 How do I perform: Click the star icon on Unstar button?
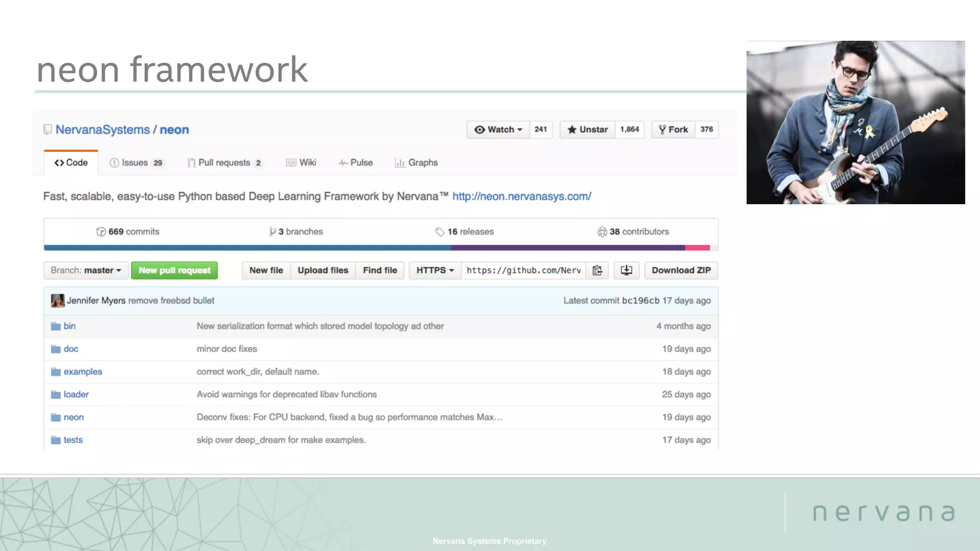(572, 130)
